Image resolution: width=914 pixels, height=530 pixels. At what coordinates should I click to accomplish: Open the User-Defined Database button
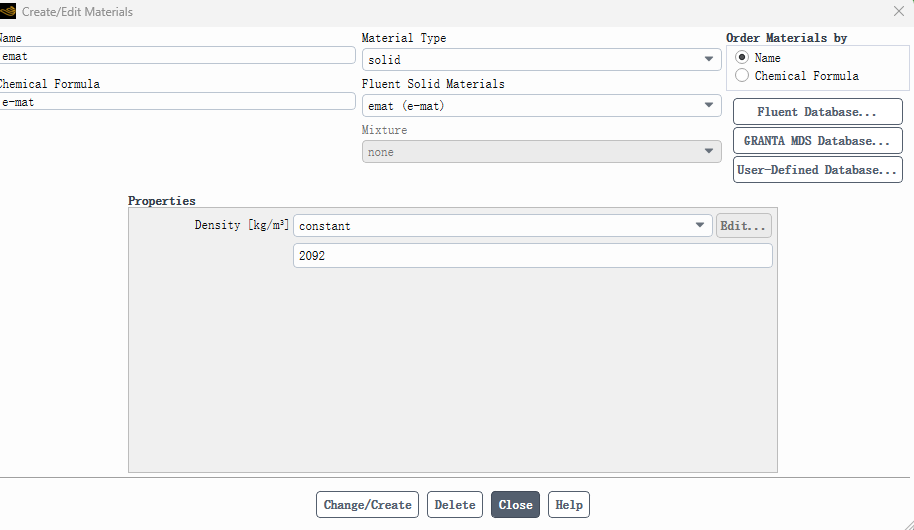(x=818, y=170)
